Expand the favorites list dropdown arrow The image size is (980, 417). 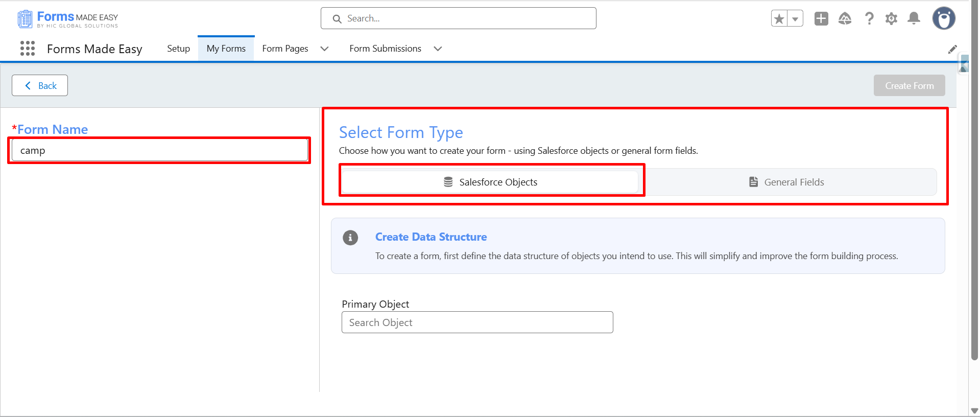(x=795, y=19)
